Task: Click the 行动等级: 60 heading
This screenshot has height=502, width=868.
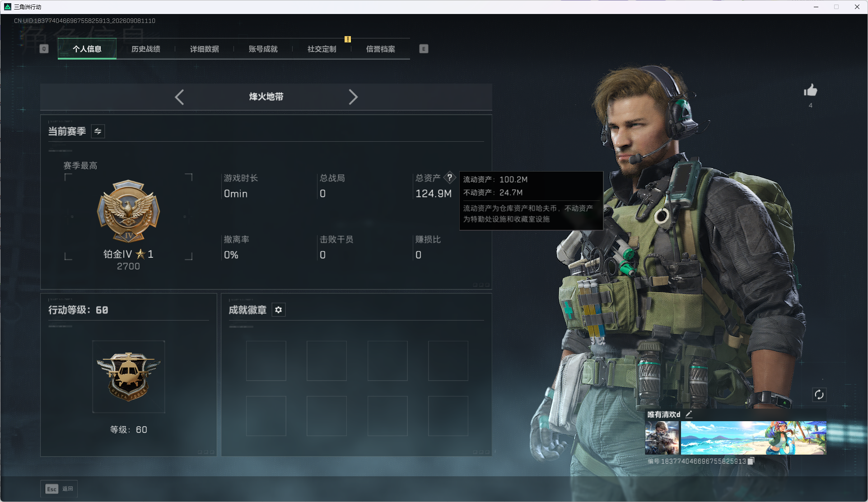Action: 78,310
